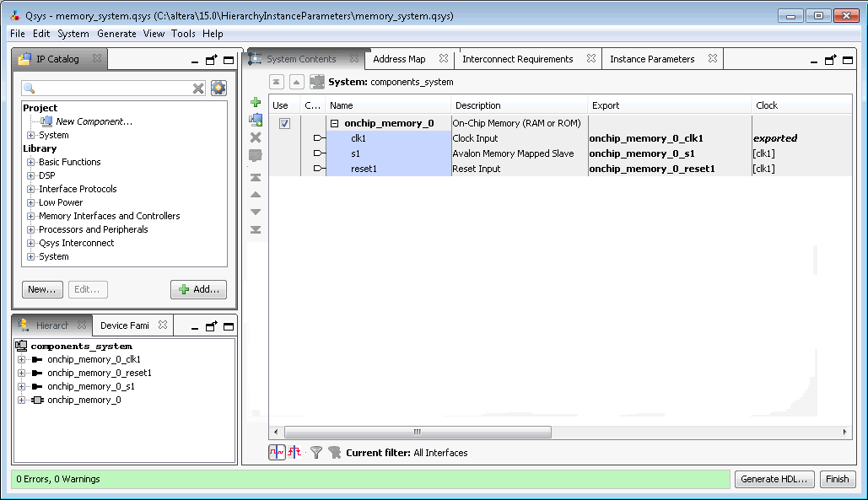Click the Finish button
868x500 pixels.
pos(837,479)
